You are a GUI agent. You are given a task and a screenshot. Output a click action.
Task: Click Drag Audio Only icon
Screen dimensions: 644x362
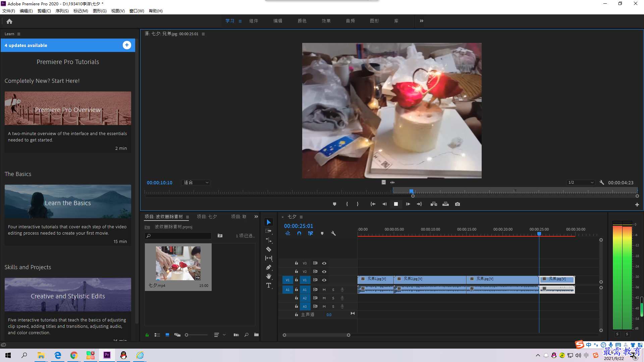point(392,182)
